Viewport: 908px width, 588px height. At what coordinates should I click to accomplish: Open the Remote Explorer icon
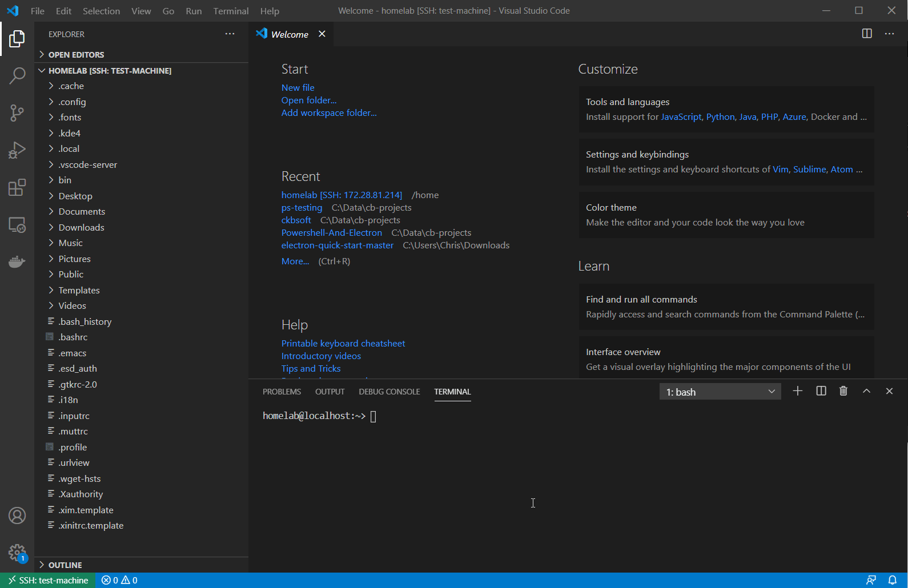tap(17, 225)
